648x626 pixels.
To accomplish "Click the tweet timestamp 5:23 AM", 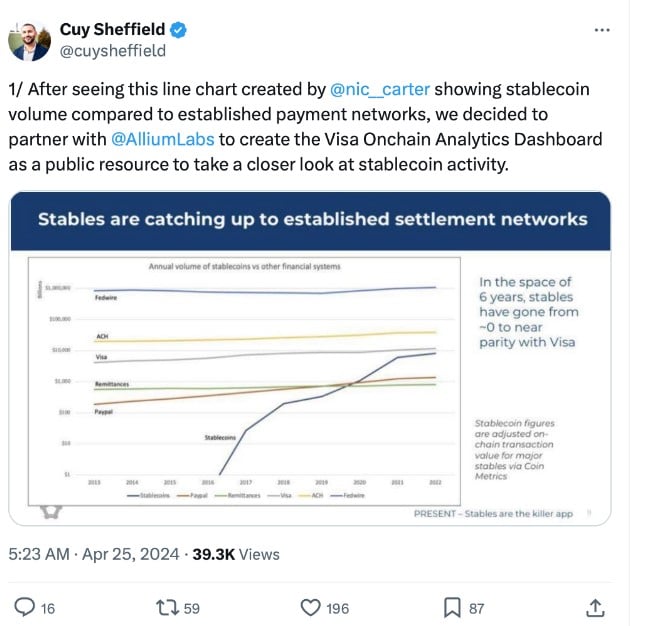I will pyautogui.click(x=42, y=553).
